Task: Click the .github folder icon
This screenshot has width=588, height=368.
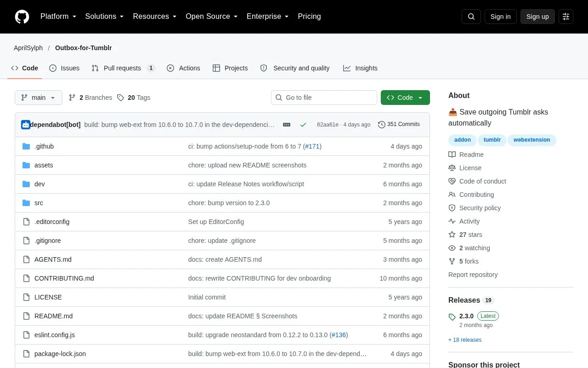Action: 26,146
